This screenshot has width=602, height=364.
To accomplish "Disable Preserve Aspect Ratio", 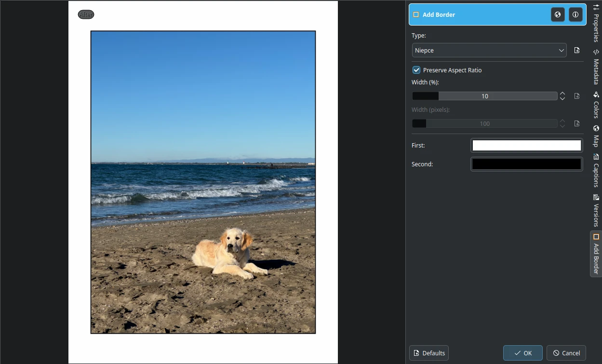I will 416,70.
